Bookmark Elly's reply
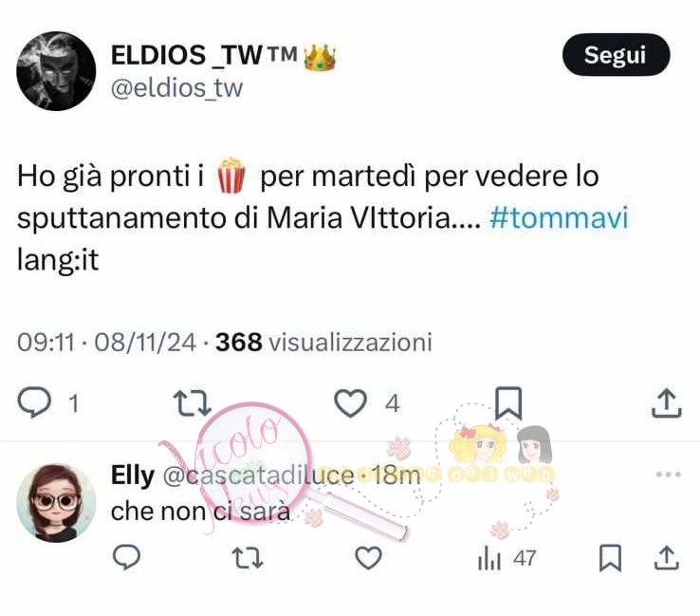Viewport: 700px width, 616px height. (610, 557)
